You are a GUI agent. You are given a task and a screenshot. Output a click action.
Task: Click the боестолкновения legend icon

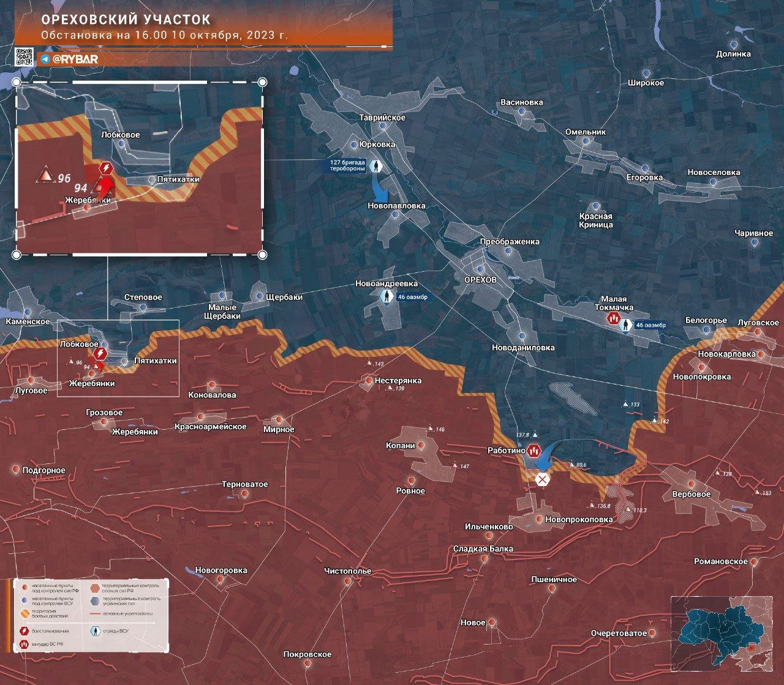pos(23,631)
